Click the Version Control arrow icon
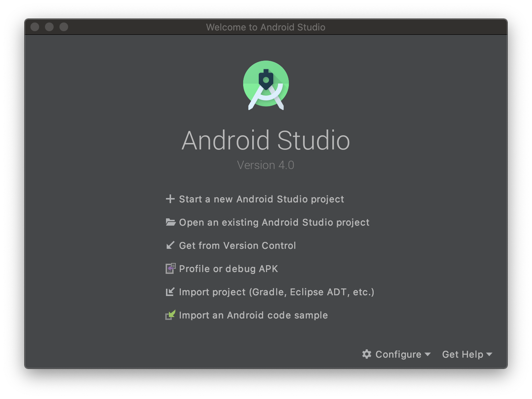The image size is (532, 399). pyautogui.click(x=170, y=245)
